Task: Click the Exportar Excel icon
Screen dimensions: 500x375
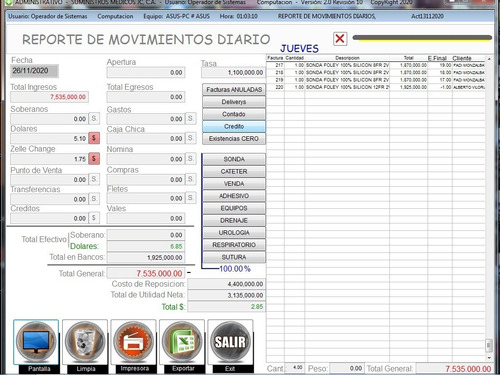Action: pos(182,342)
